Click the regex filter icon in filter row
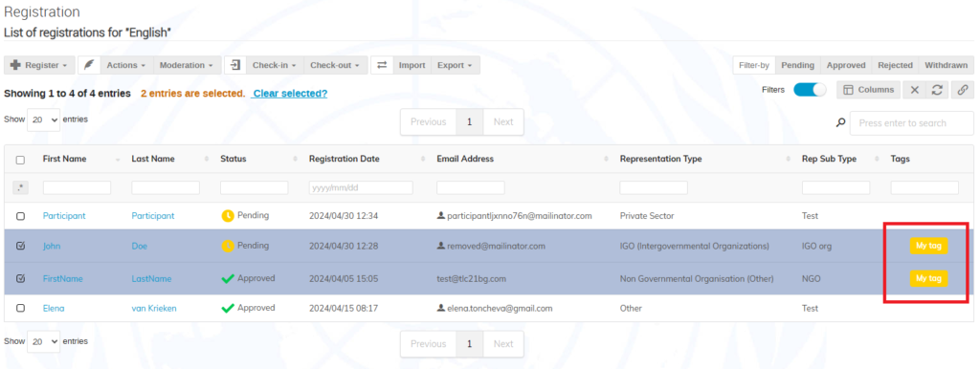 coord(20,187)
